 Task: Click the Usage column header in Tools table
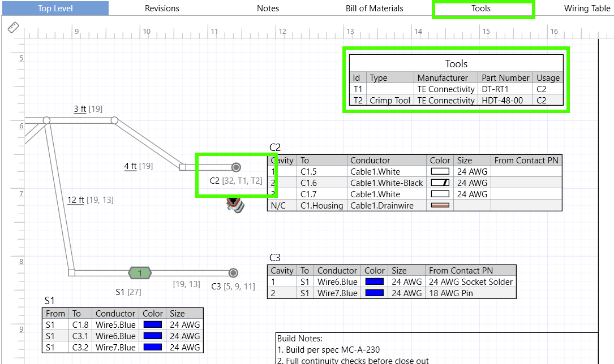point(548,78)
